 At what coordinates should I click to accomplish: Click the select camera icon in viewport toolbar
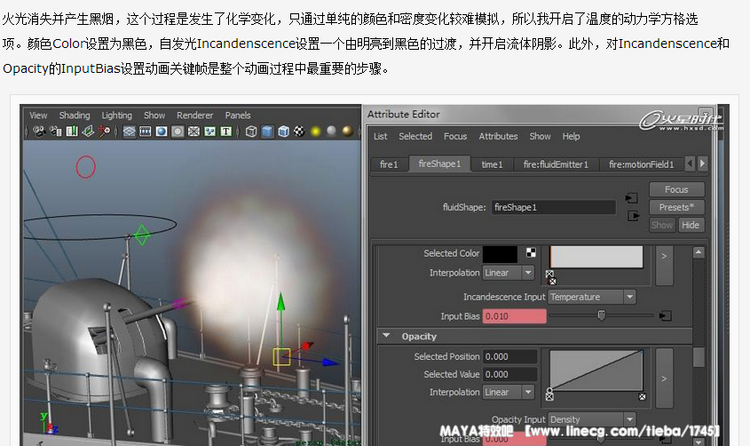pyautogui.click(x=39, y=131)
